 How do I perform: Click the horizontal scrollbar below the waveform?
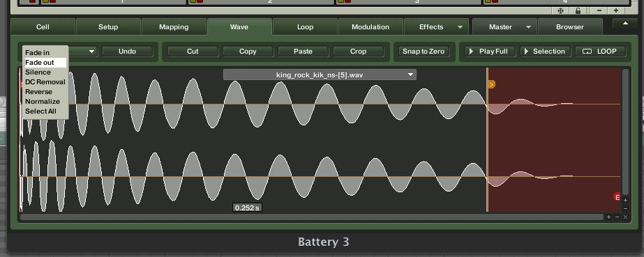[x=312, y=217]
